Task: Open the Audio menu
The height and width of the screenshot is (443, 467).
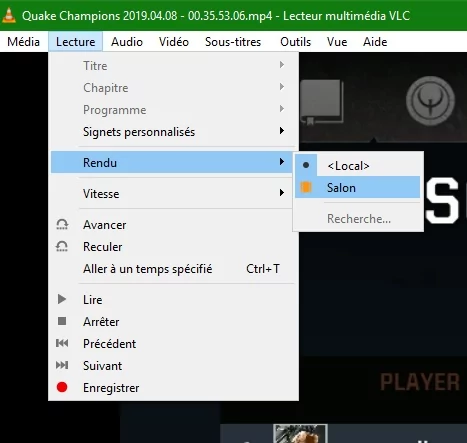Action: (127, 42)
